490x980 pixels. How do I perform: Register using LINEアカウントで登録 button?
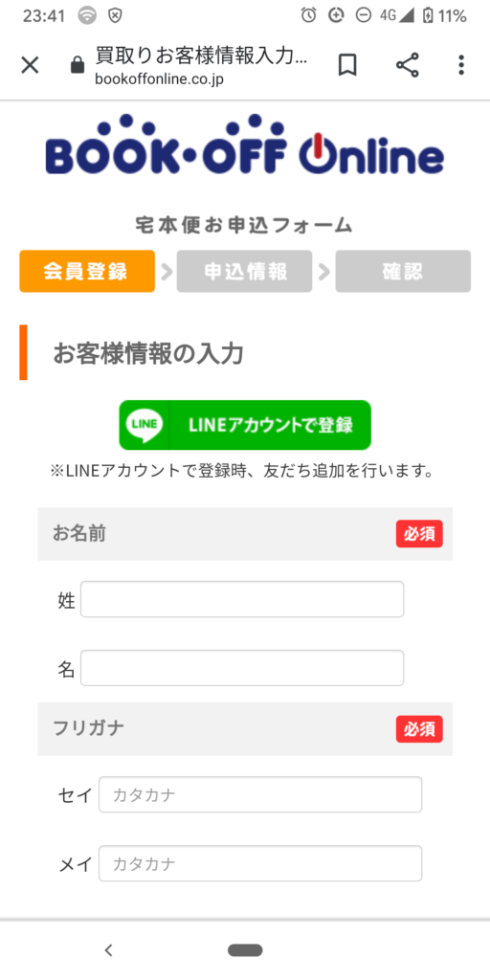click(245, 425)
